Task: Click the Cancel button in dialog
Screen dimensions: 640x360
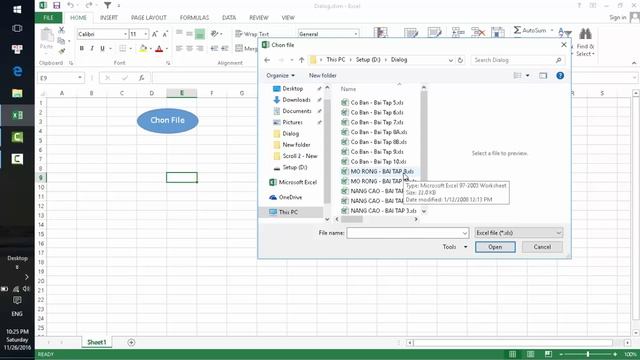Action: 542,247
